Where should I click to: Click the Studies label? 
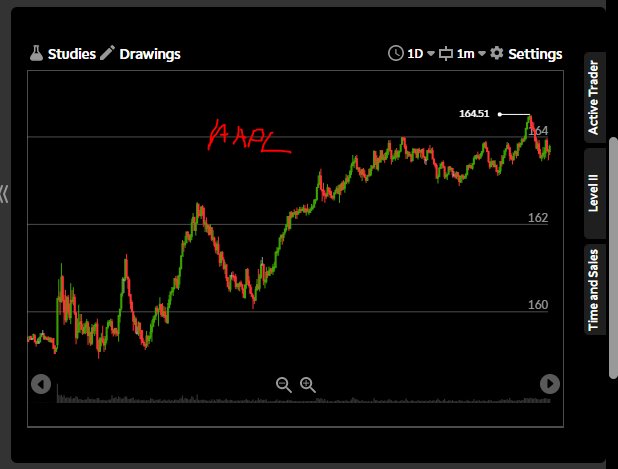tap(72, 54)
